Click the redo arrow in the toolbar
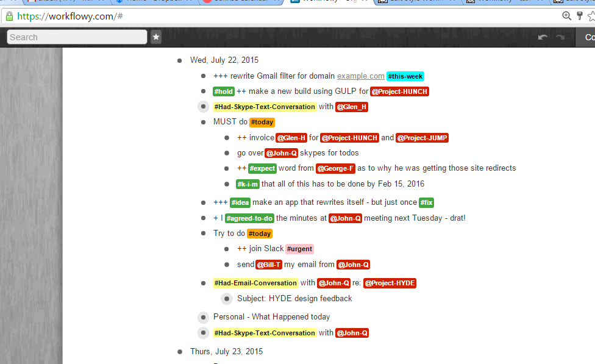 click(x=560, y=37)
